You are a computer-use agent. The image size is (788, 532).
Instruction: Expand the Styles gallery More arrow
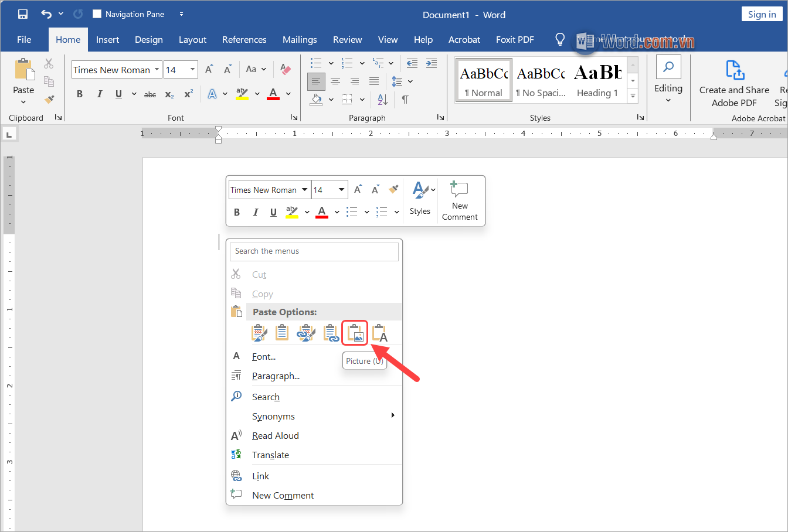633,96
